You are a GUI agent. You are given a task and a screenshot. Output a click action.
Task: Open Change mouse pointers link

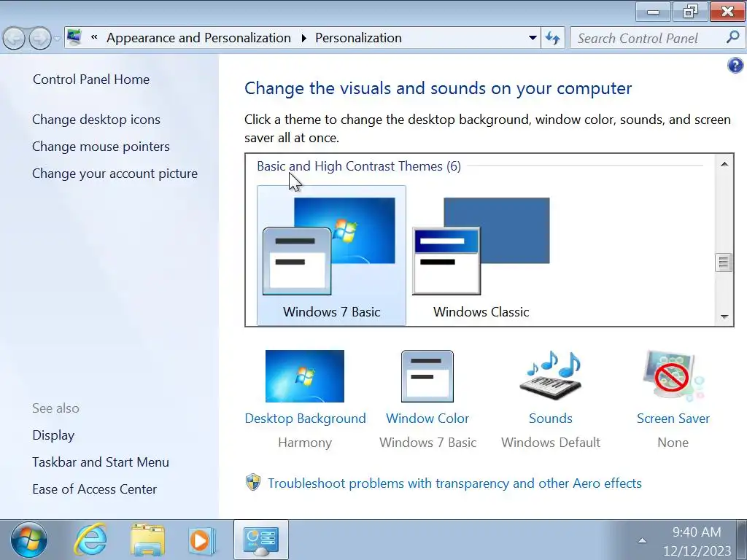101,146
